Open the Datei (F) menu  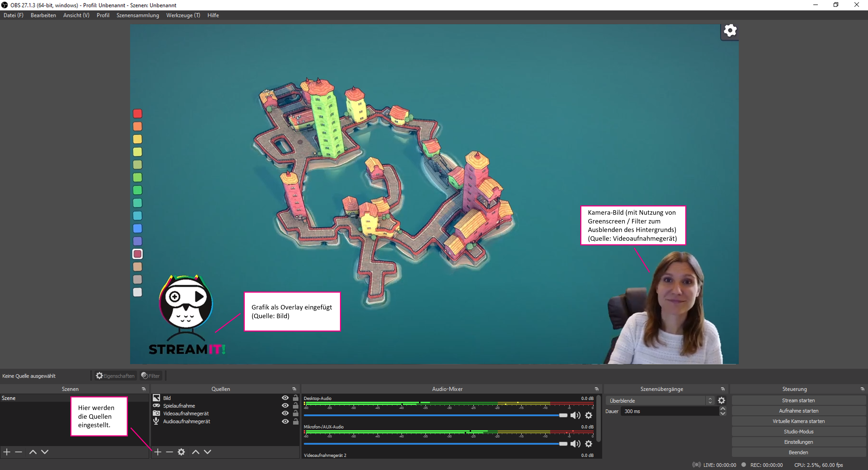(x=13, y=15)
